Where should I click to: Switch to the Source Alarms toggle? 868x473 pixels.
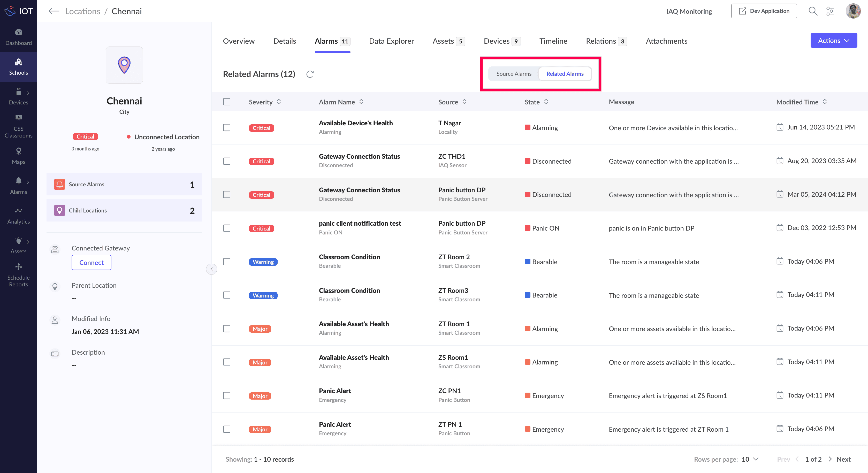point(514,74)
